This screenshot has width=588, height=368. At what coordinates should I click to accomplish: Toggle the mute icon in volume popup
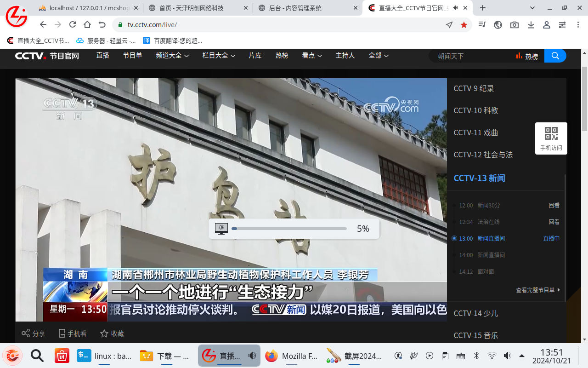[x=221, y=229]
